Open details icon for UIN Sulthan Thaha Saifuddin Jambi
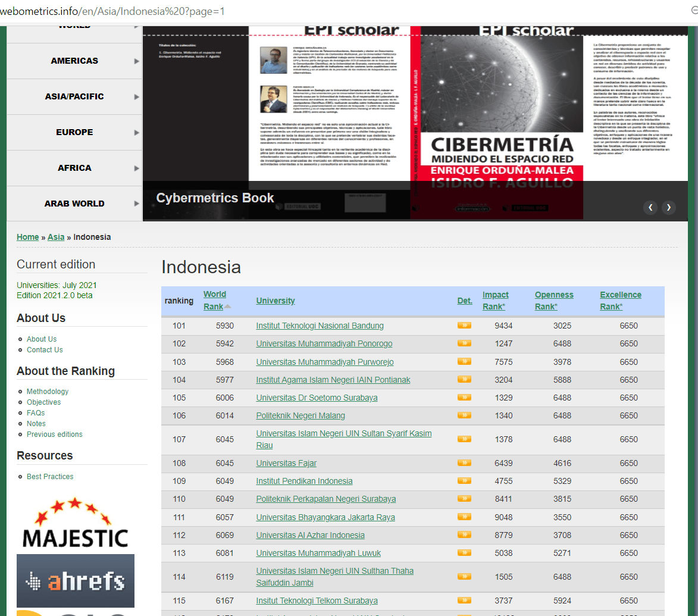 click(464, 576)
